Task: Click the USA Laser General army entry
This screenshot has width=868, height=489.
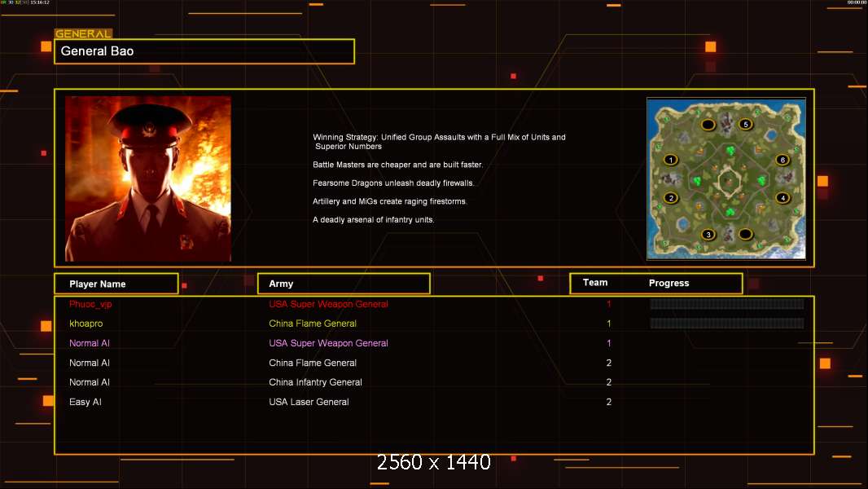Action: [x=309, y=402]
